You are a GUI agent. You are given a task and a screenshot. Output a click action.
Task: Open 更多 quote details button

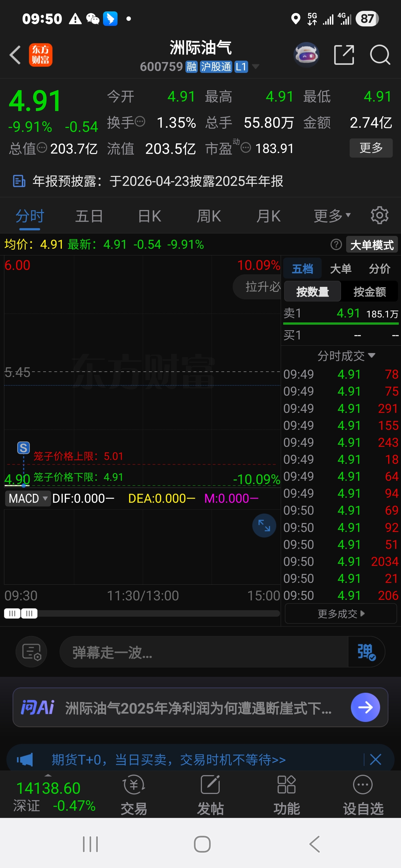371,148
